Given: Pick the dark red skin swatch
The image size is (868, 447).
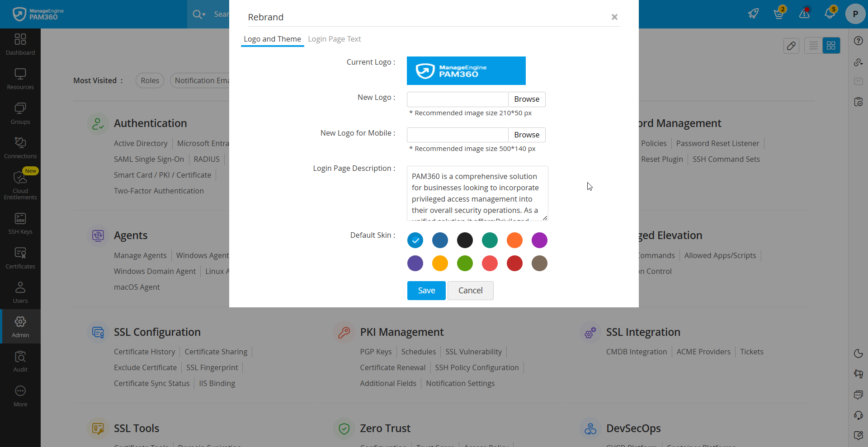Looking at the screenshot, I should [x=514, y=263].
